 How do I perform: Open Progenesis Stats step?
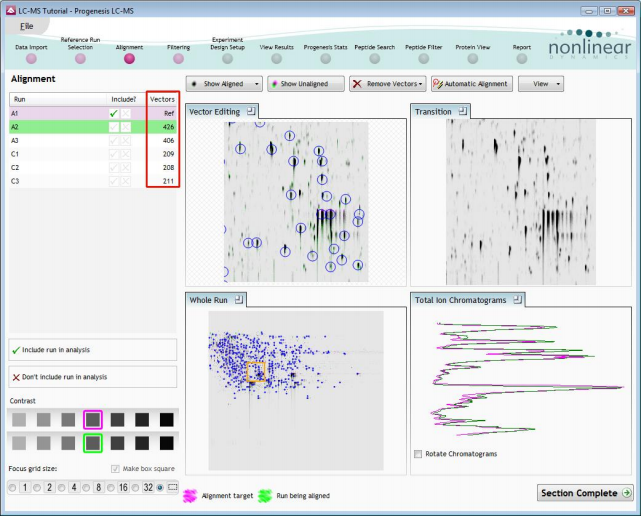tap(325, 58)
